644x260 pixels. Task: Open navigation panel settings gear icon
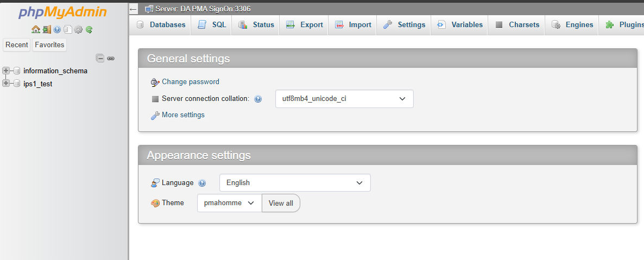pos(78,29)
